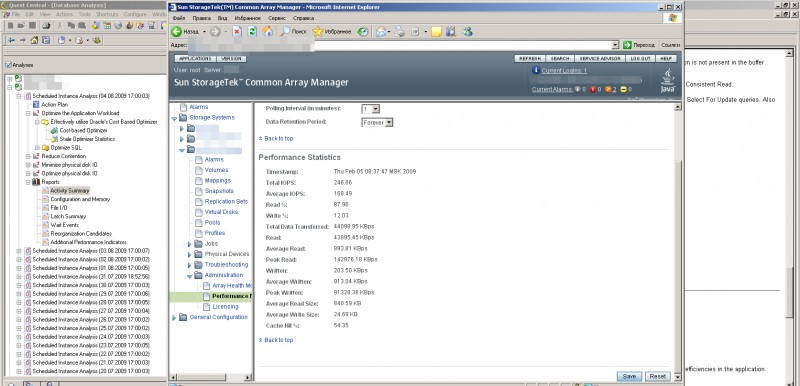Viewport: 800px width, 386px height.
Task: Open the Вид menu in Internet Explorer
Action: coord(222,18)
